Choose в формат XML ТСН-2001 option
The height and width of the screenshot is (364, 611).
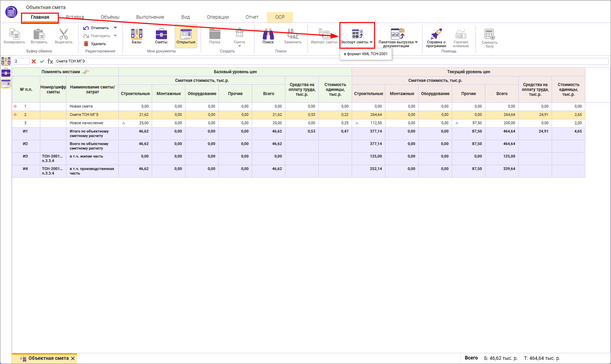coord(366,54)
